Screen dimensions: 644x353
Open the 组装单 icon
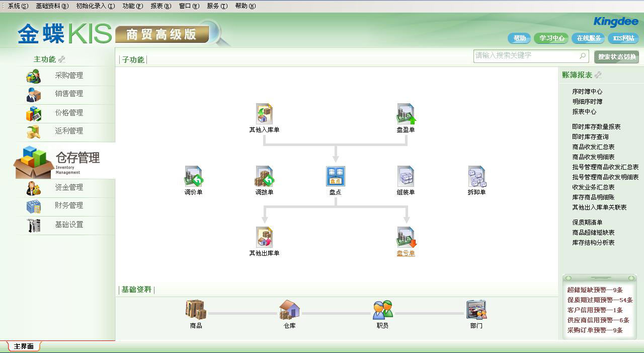click(x=406, y=176)
